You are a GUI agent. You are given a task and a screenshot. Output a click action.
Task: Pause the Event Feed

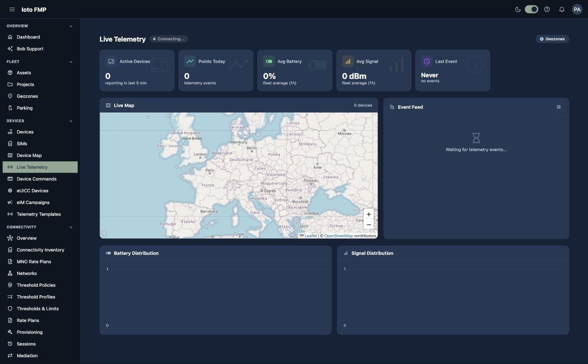pyautogui.click(x=559, y=107)
